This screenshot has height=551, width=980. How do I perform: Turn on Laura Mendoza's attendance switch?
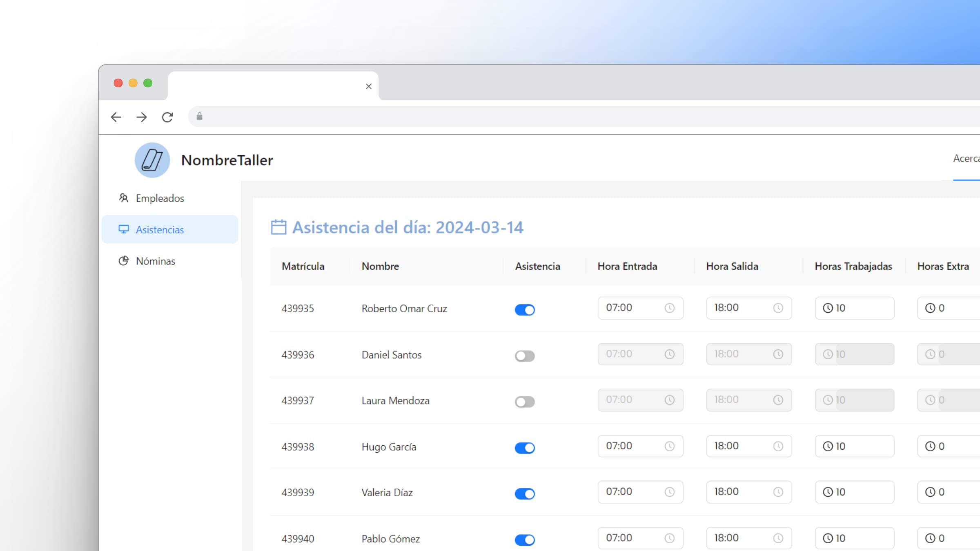tap(525, 402)
